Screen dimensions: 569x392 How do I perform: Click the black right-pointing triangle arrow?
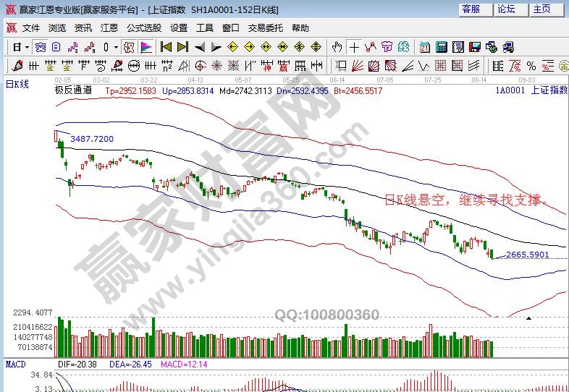pos(216,47)
